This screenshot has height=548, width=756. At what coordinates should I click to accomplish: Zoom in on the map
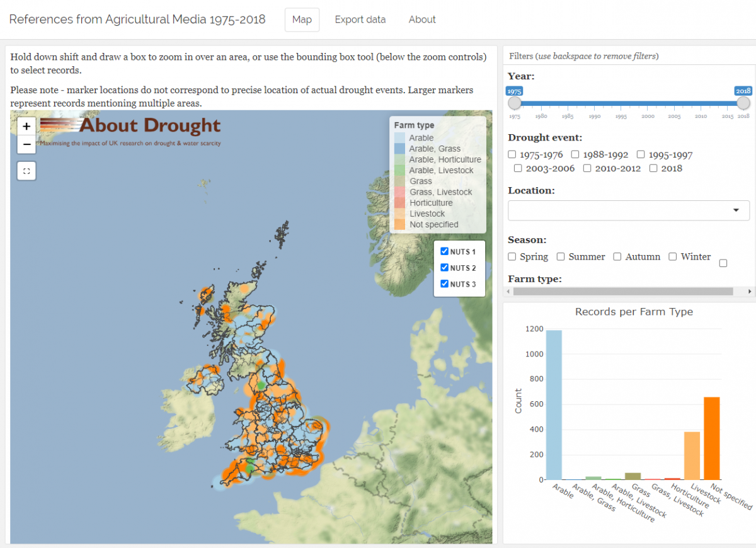coord(26,126)
